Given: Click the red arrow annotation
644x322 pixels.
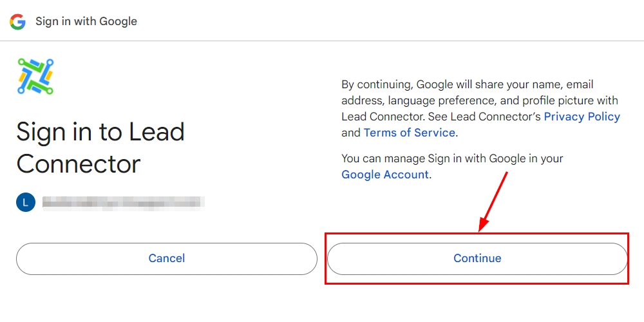Looking at the screenshot, I should [493, 201].
